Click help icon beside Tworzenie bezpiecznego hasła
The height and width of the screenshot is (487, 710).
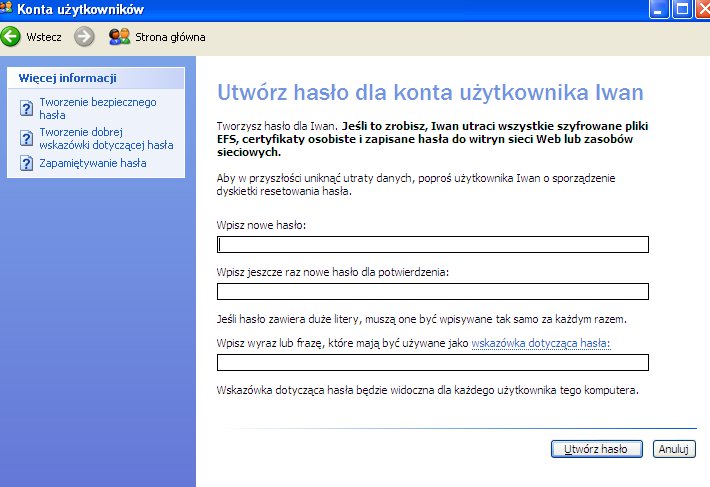pos(26,106)
